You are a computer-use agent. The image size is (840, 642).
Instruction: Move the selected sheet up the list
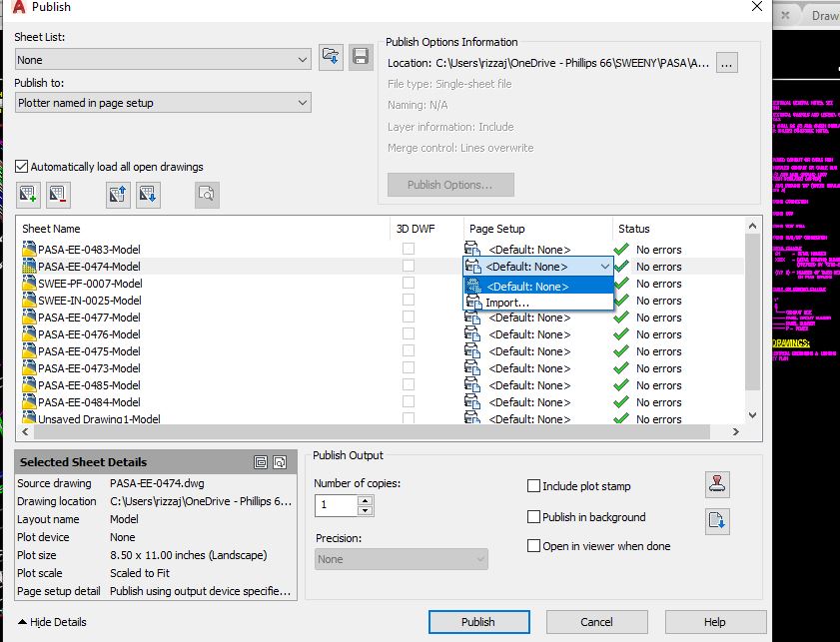117,194
